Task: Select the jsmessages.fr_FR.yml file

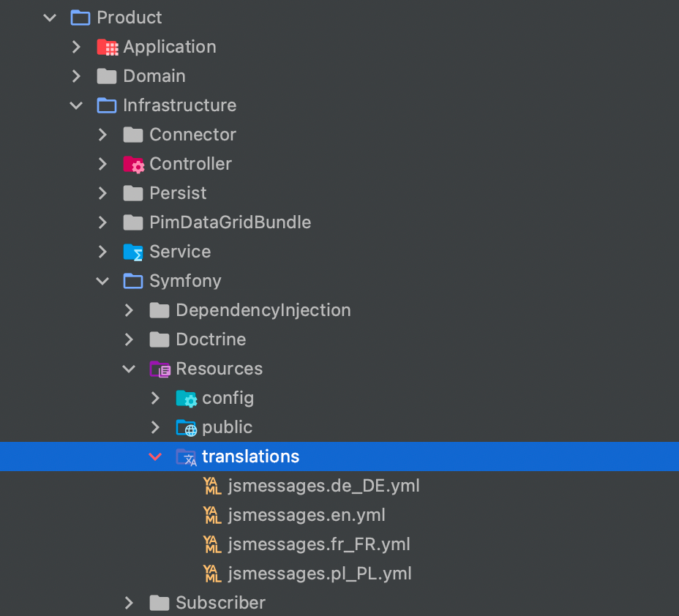Action: tap(319, 544)
